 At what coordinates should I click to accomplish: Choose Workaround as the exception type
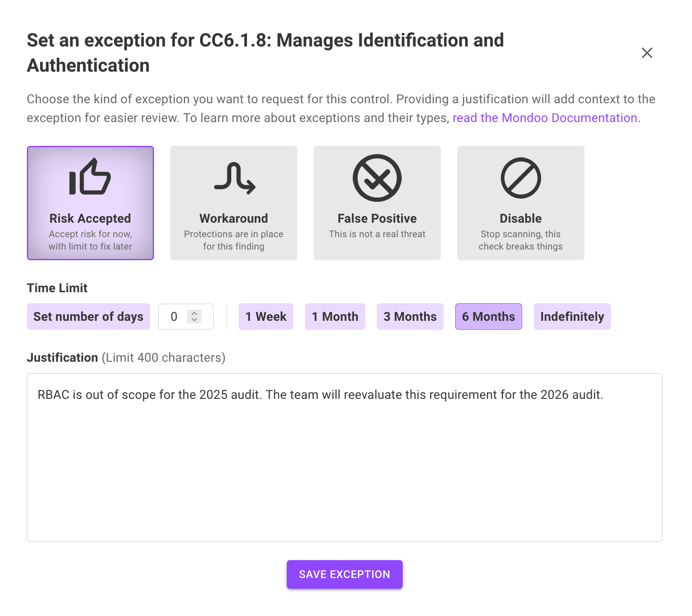click(x=233, y=203)
